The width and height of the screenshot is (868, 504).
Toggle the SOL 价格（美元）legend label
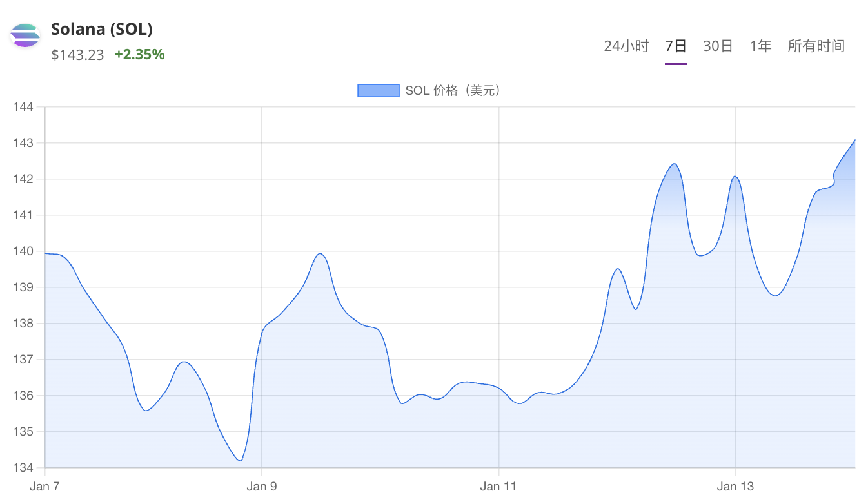pyautogui.click(x=453, y=91)
